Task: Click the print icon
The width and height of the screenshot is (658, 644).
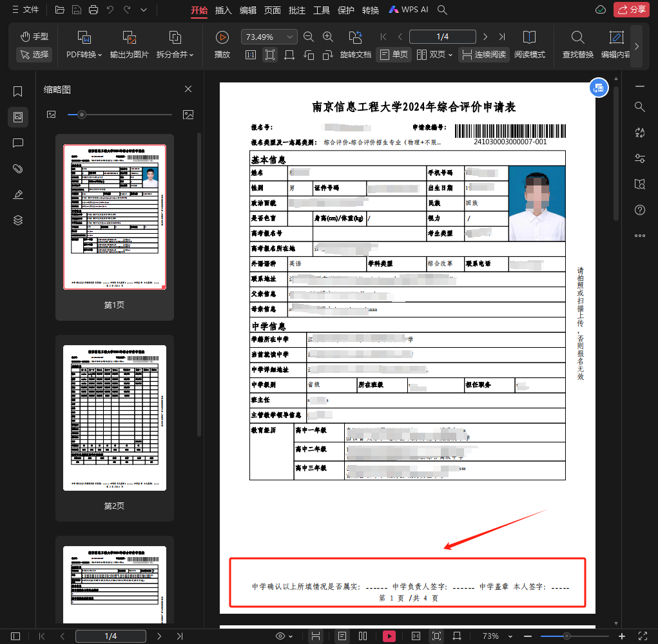Action: coord(93,10)
